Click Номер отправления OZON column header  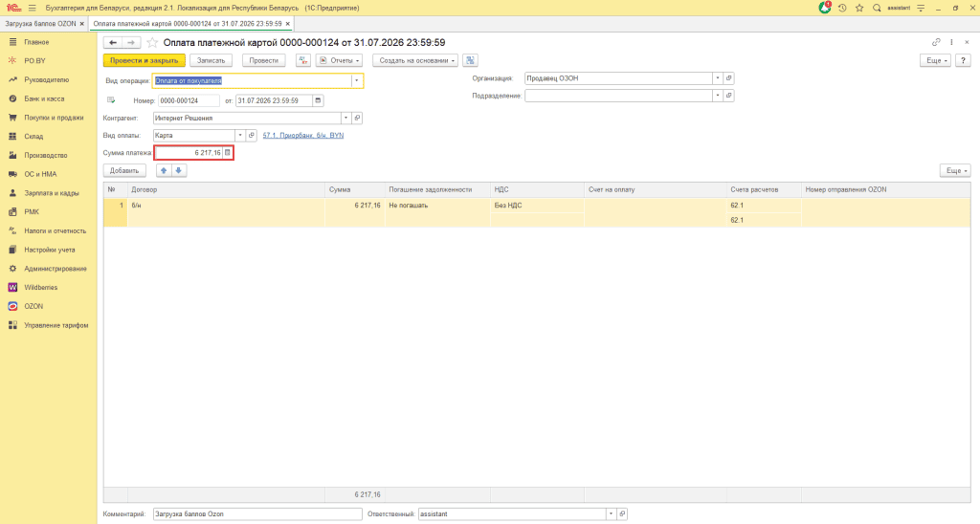pyautogui.click(x=885, y=190)
